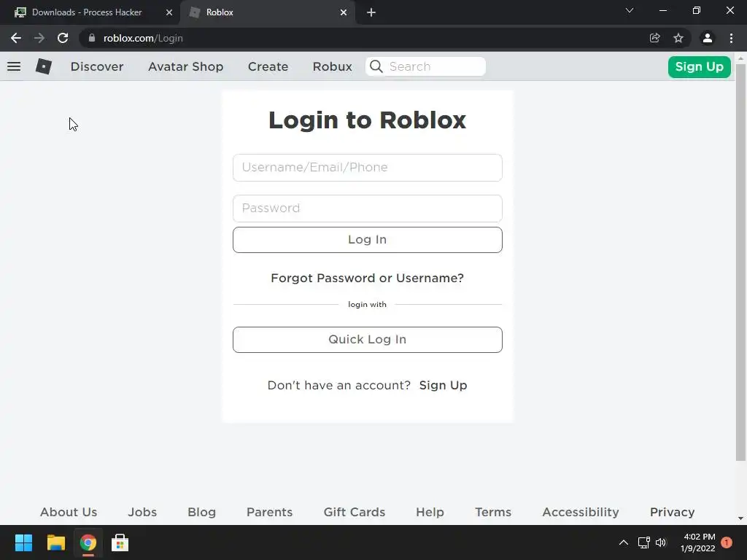Click the scrollbar down arrow

740,518
